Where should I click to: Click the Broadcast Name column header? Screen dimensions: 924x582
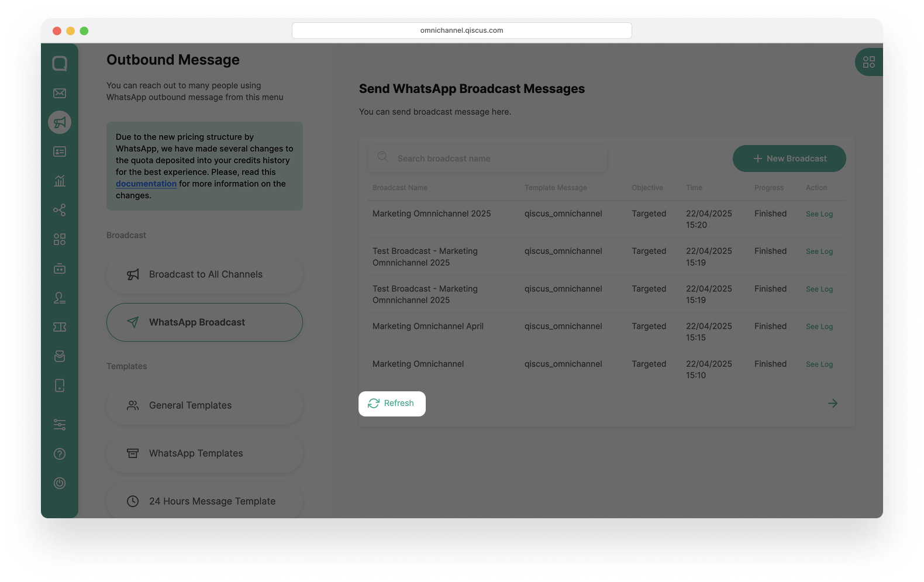coord(400,188)
